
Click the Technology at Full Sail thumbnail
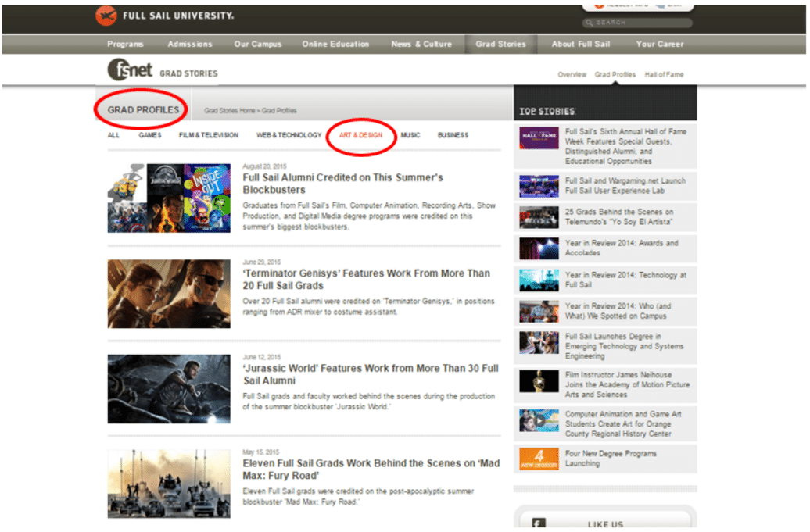click(539, 280)
